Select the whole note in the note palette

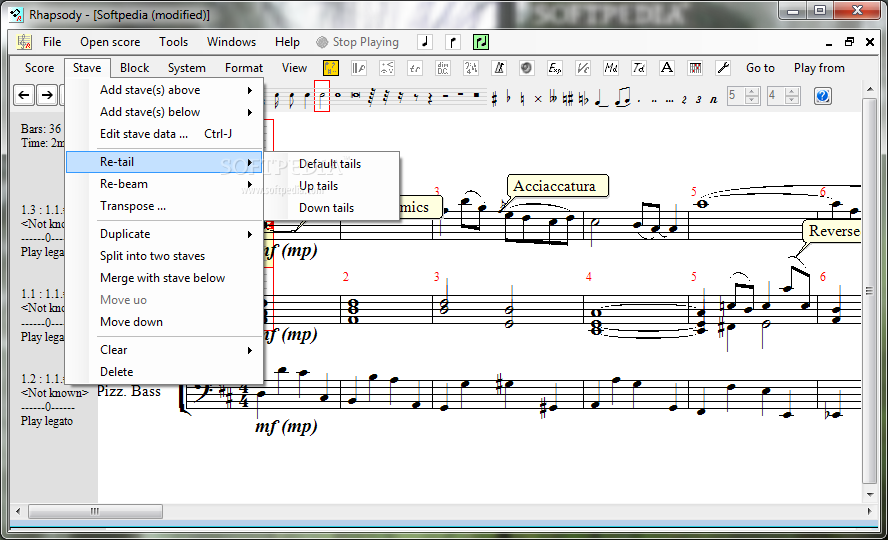click(x=338, y=95)
